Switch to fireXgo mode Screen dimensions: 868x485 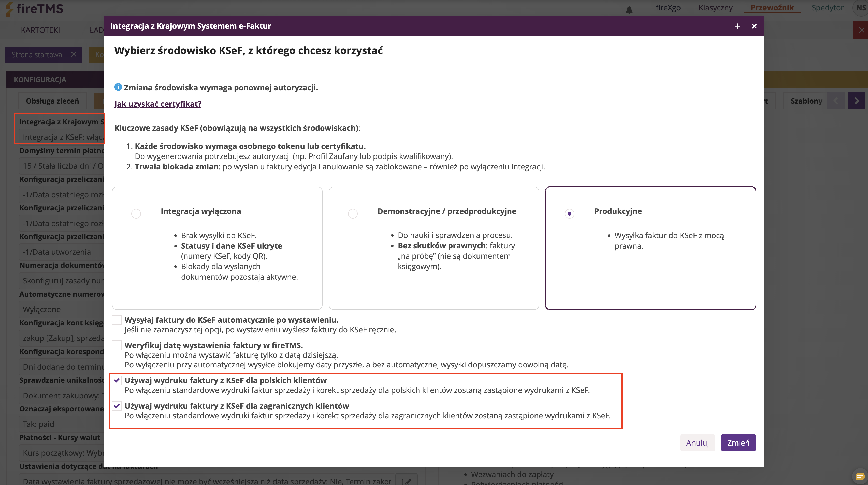(x=668, y=7)
